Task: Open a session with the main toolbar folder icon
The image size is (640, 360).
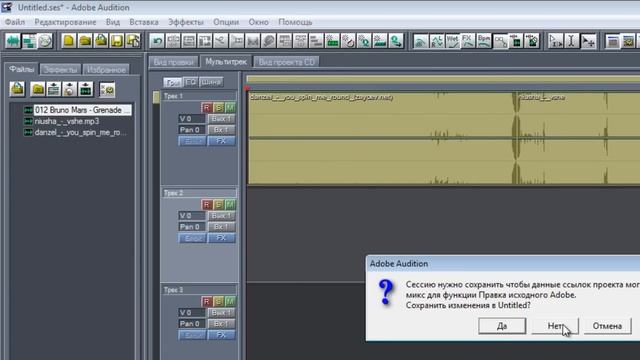Action: [x=85, y=41]
